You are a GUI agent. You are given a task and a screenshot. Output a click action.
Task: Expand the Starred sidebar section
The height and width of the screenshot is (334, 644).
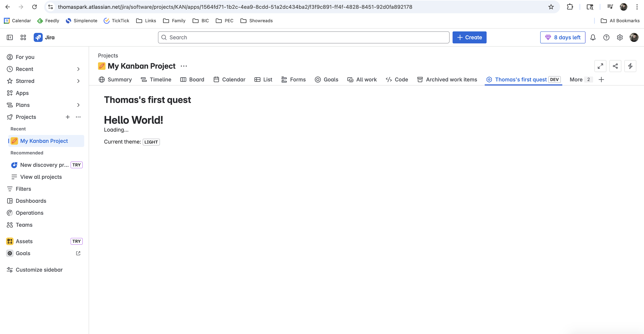pos(78,81)
